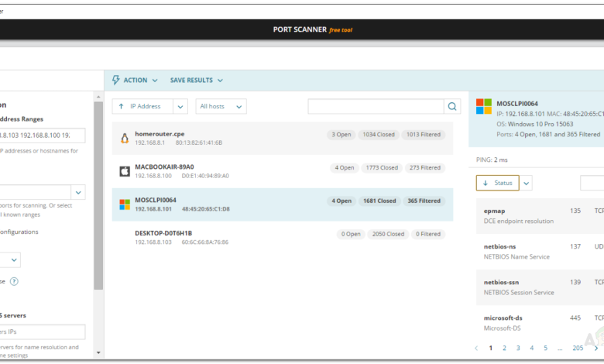Go to previous page with left chevron
The width and height of the screenshot is (604, 364).
[x=476, y=348]
